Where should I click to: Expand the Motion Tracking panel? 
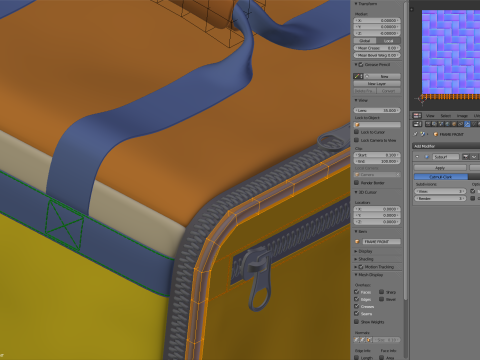356,267
